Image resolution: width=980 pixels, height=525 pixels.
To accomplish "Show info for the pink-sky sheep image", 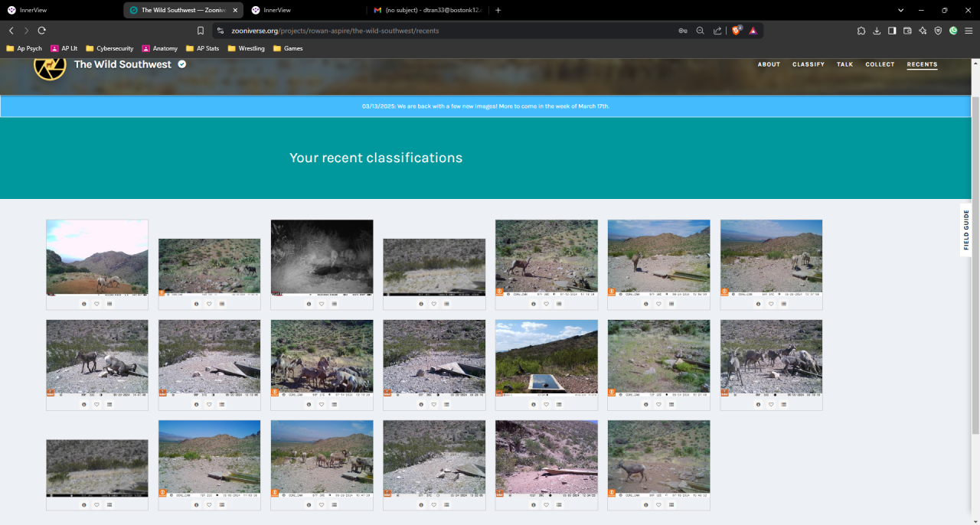I will (x=84, y=304).
